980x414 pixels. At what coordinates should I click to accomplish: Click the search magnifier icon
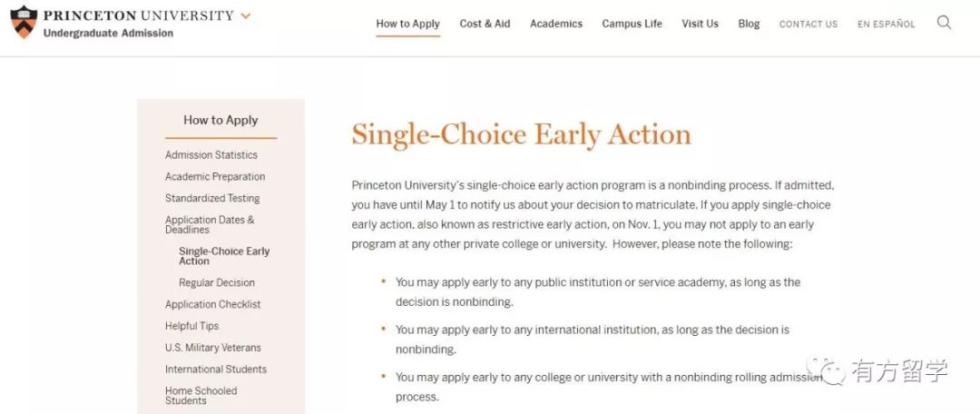click(944, 23)
